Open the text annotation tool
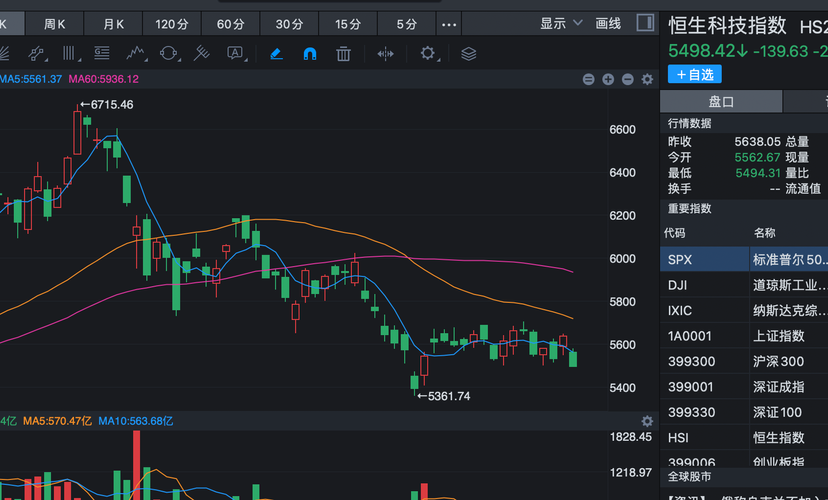Viewport: 828px width, 500px height. [x=236, y=54]
